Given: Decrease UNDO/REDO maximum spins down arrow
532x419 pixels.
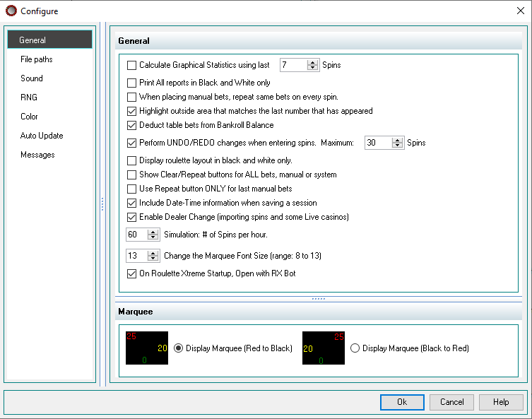Looking at the screenshot, I should coord(397,146).
